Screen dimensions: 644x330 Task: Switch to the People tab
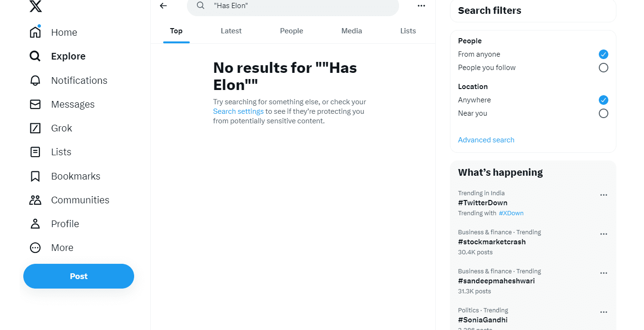(292, 31)
